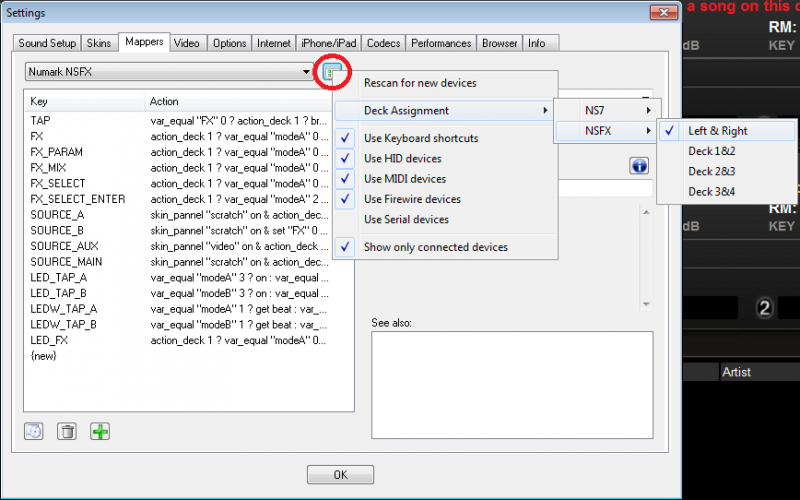Open the Numark NSFX device dropdown
Image resolution: width=800 pixels, height=500 pixels.
pos(169,72)
